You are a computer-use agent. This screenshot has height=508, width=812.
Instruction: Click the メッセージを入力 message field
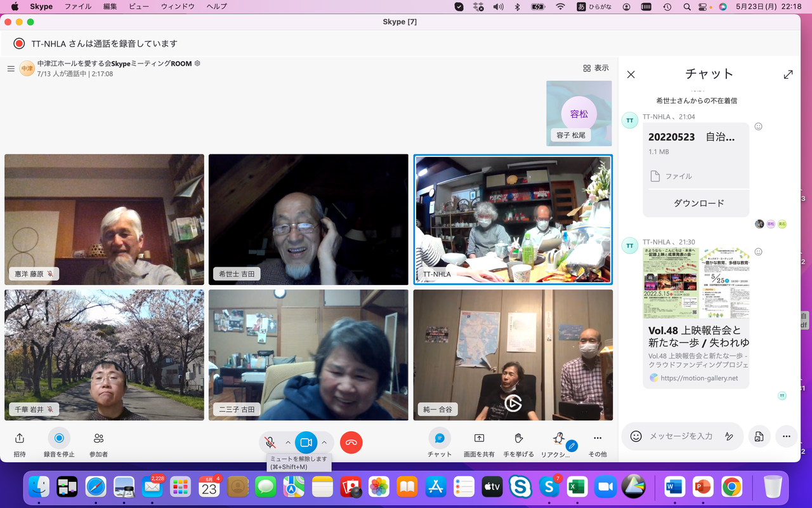coord(681,436)
